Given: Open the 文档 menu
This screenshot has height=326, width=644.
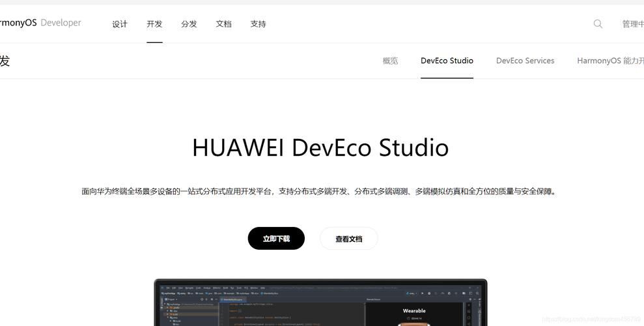Looking at the screenshot, I should 223,24.
